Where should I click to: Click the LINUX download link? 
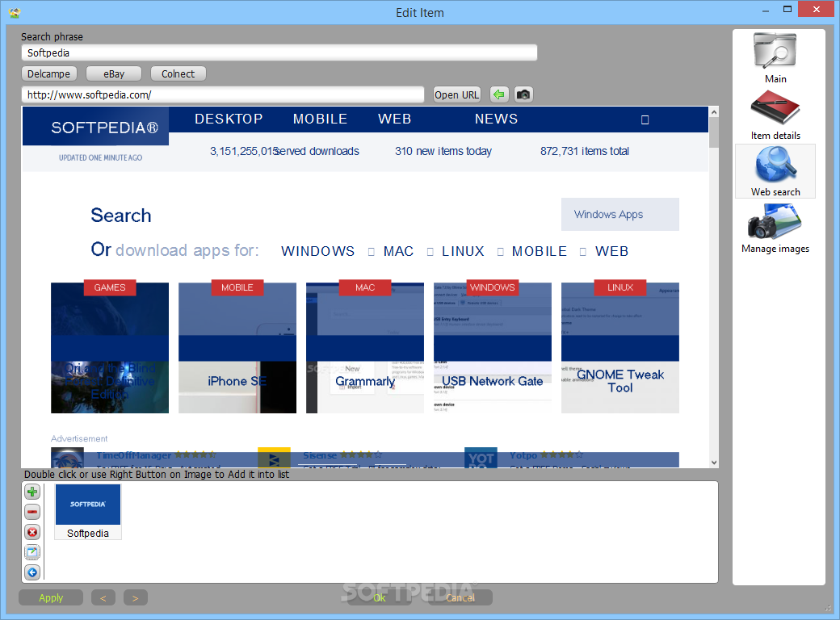tap(463, 251)
